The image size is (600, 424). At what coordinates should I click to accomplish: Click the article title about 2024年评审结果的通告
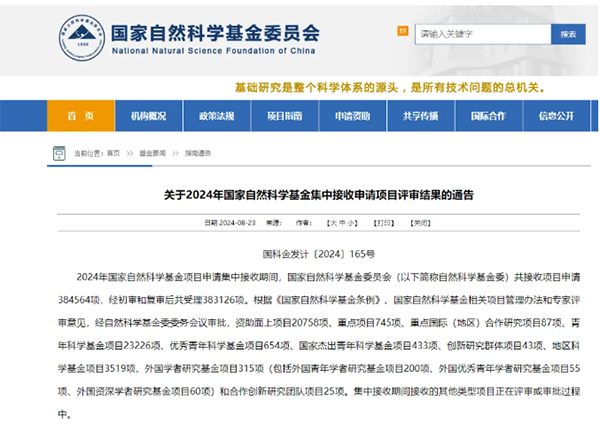319,195
